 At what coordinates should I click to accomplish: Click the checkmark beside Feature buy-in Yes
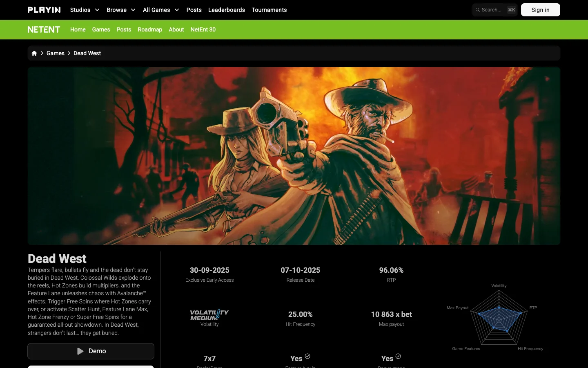pos(307,356)
